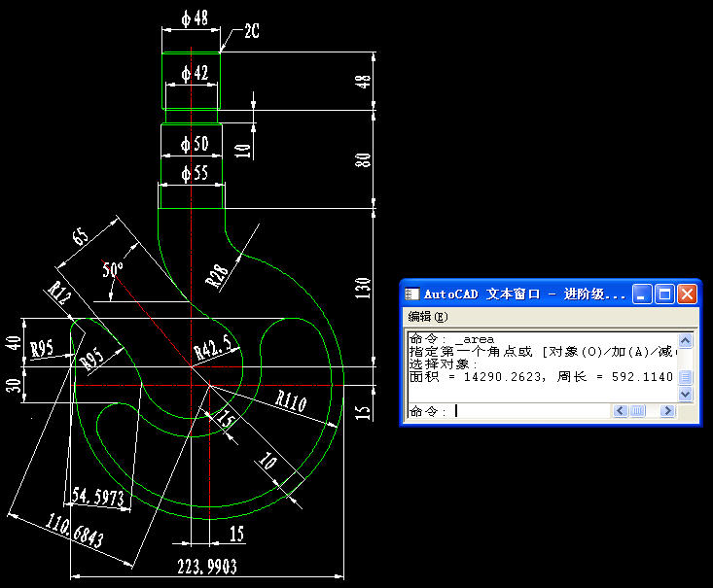Select the 110.6843 aligned dimension
Image resolution: width=713 pixels, height=588 pixels.
(x=74, y=530)
